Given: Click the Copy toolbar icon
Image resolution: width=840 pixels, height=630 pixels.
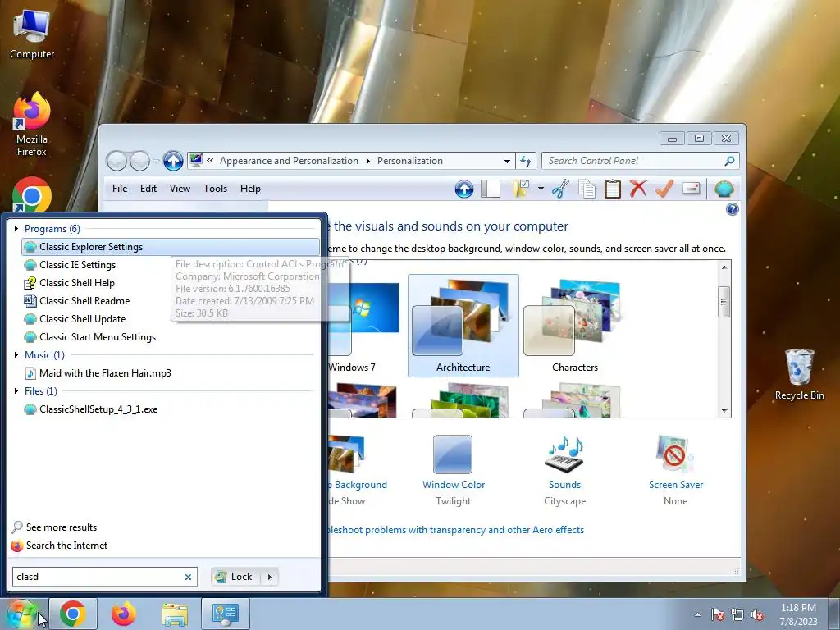Looking at the screenshot, I should click(587, 189).
